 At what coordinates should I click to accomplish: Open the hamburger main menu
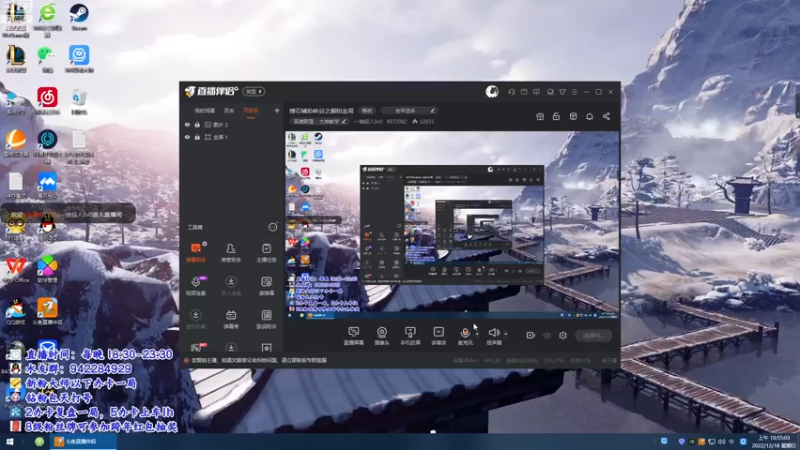click(x=574, y=92)
